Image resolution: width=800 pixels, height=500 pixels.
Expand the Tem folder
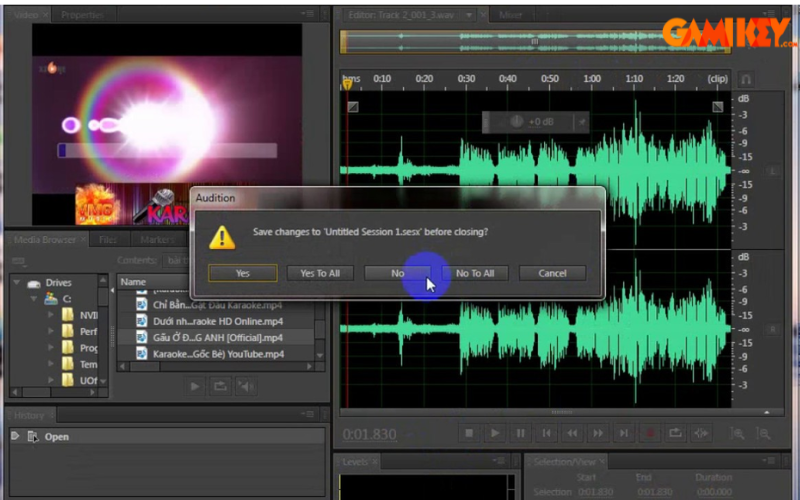[51, 364]
